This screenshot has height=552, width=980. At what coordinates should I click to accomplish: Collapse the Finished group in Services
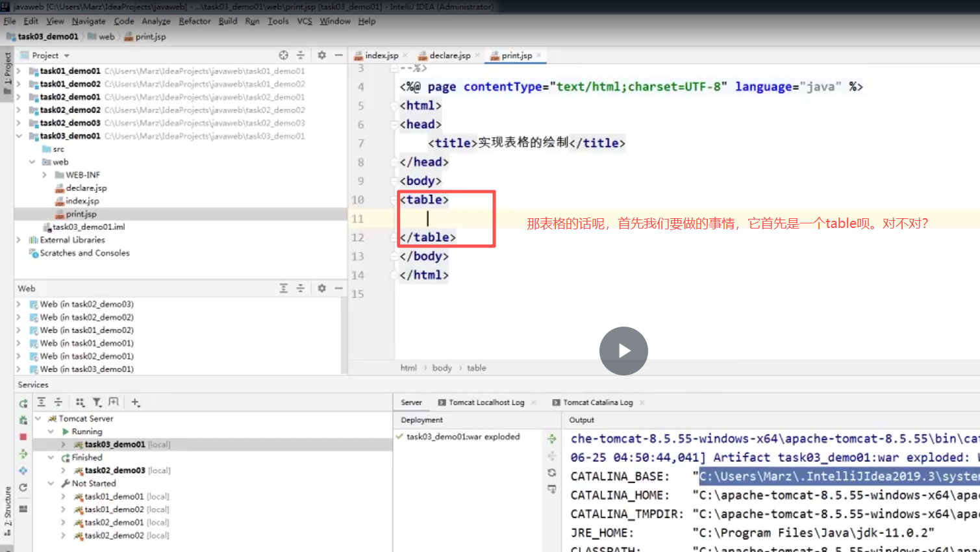(x=50, y=457)
